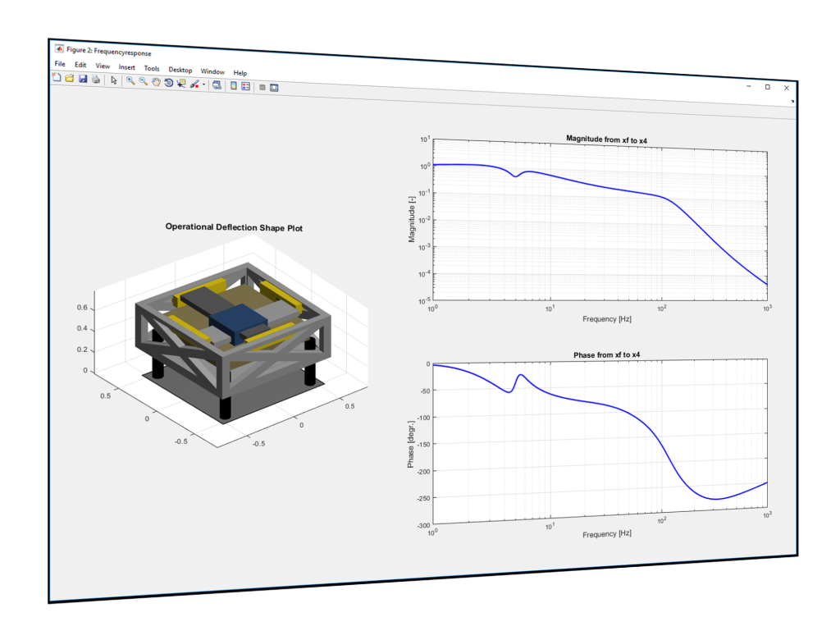Image resolution: width=840 pixels, height=640 pixels.
Task: Open the Desktop menu
Action: point(180,71)
